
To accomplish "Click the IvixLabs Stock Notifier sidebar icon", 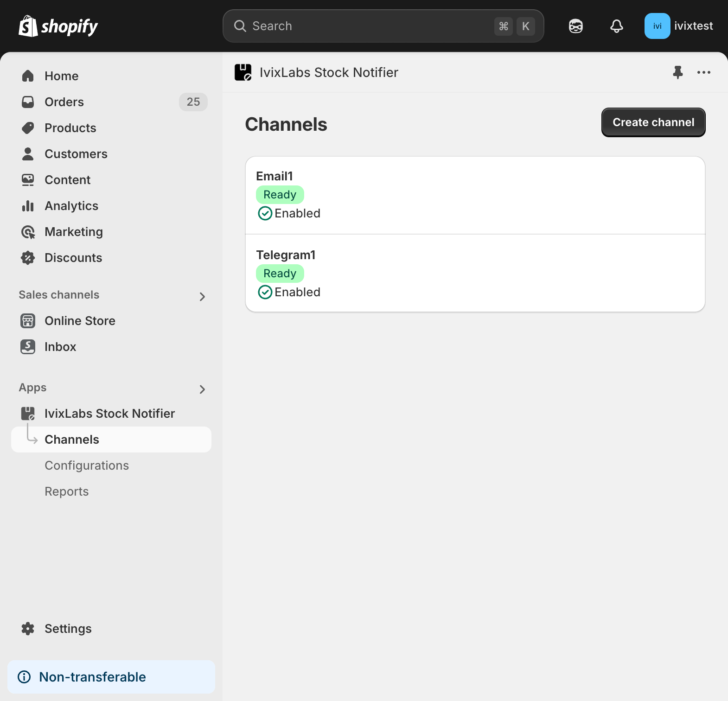I will 28,414.
